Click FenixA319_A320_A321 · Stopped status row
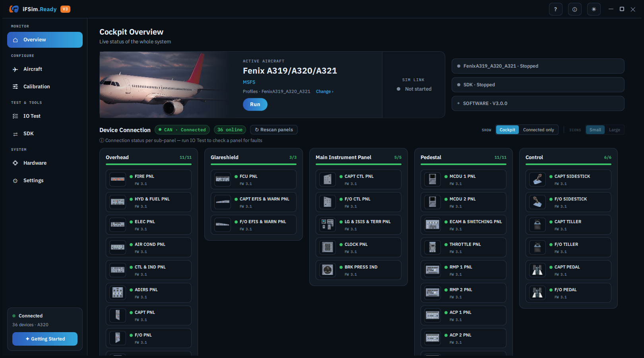The image size is (644, 358). pyautogui.click(x=538, y=66)
